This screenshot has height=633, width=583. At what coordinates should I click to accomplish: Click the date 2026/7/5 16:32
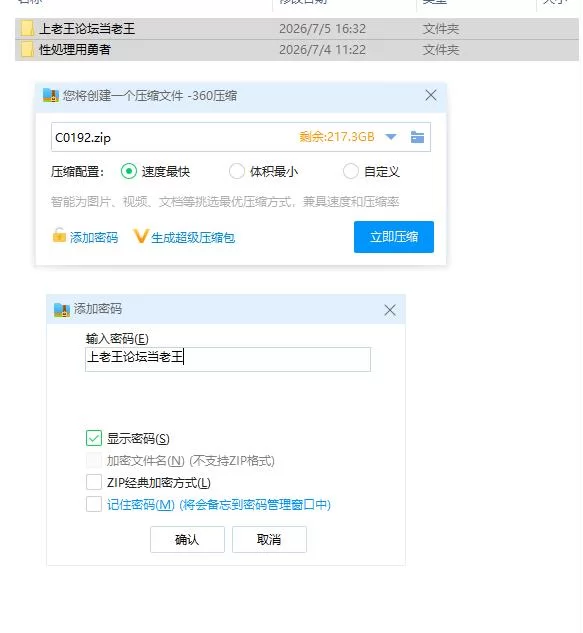[x=322, y=29]
